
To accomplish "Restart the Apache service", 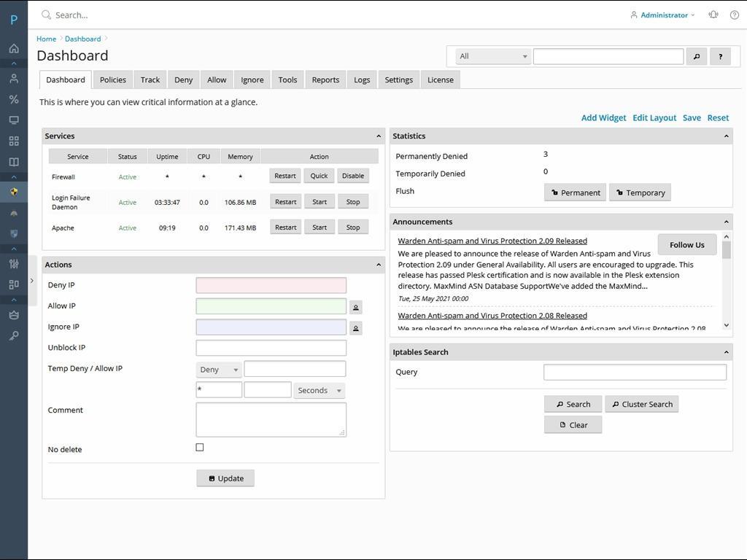I will coord(285,227).
